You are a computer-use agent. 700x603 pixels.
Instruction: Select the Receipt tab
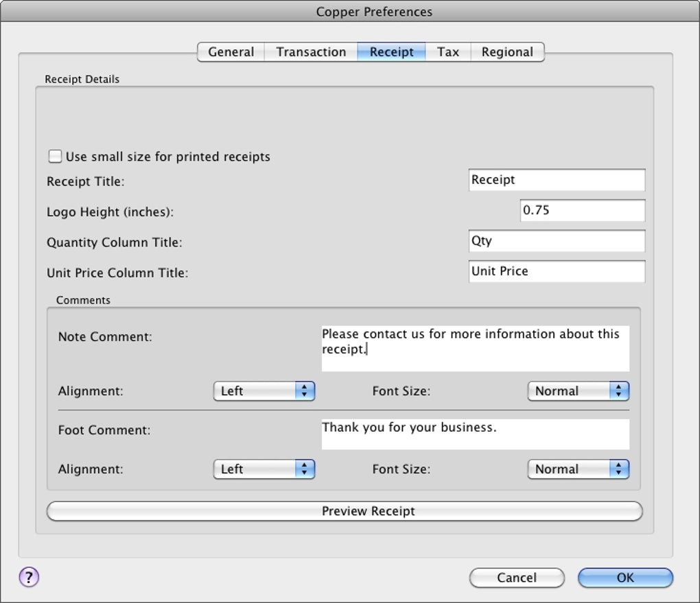pos(391,52)
